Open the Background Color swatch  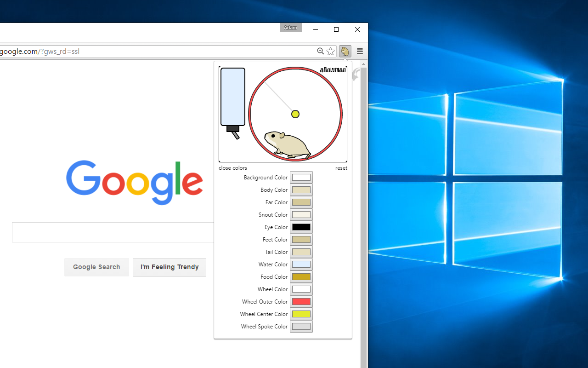301,178
